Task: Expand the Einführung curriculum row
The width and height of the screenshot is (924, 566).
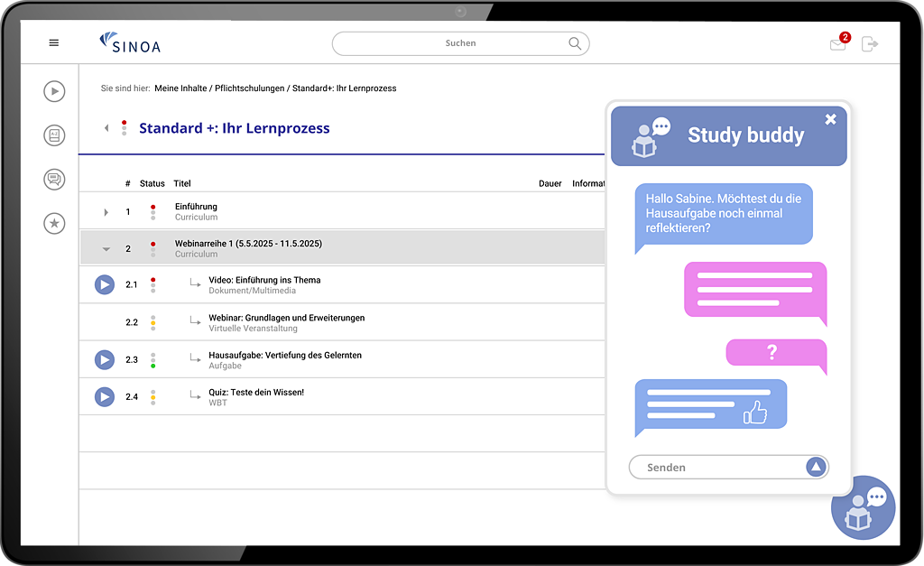Action: tap(106, 212)
